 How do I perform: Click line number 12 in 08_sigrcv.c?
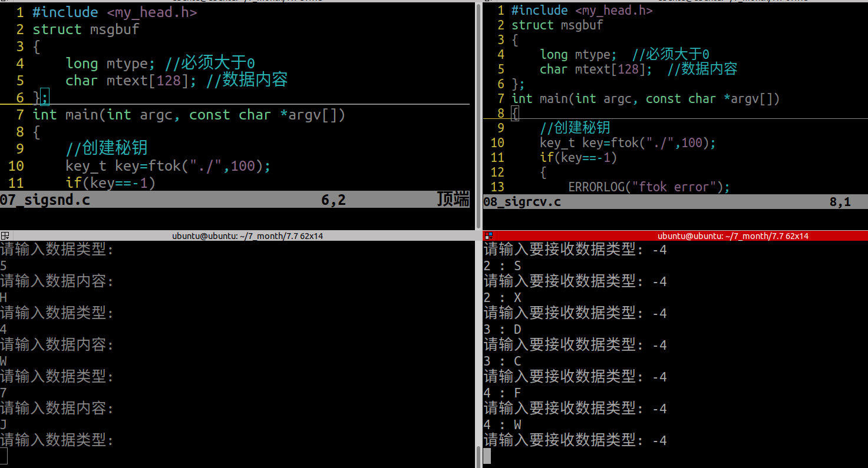click(497, 172)
